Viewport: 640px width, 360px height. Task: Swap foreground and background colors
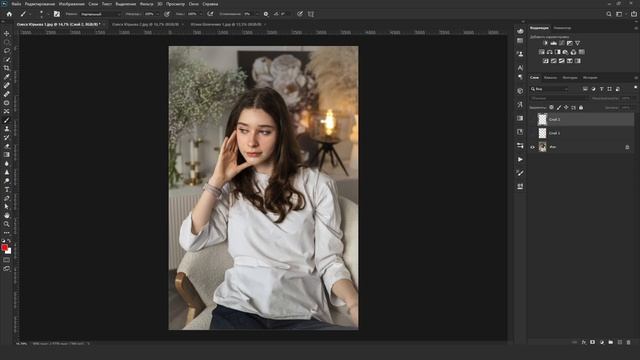pyautogui.click(x=9, y=241)
